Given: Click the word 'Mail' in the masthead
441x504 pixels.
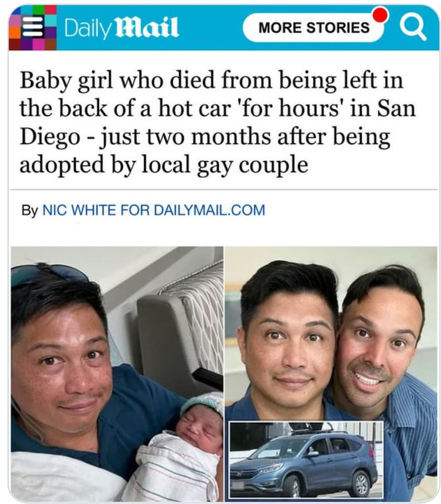Looking at the screenshot, I should (146, 28).
